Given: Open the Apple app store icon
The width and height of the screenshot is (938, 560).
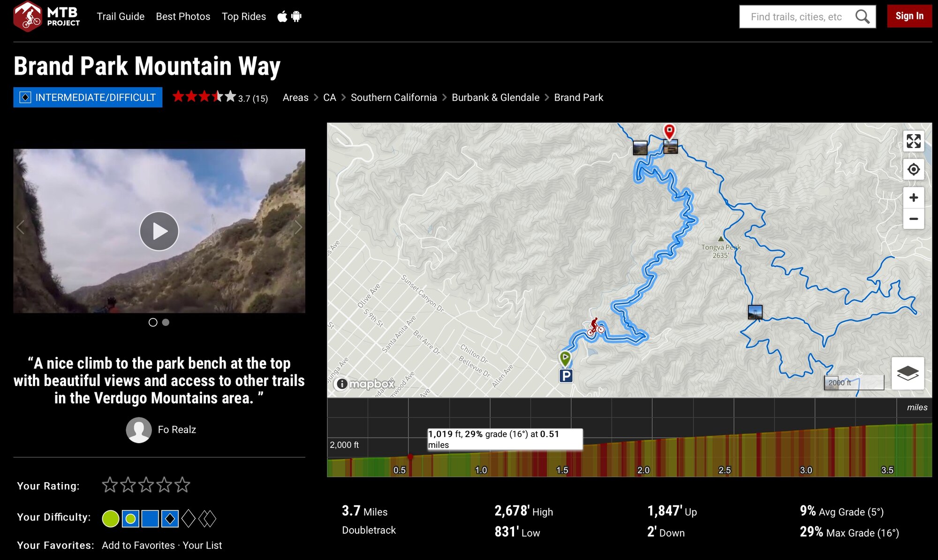Looking at the screenshot, I should point(282,17).
